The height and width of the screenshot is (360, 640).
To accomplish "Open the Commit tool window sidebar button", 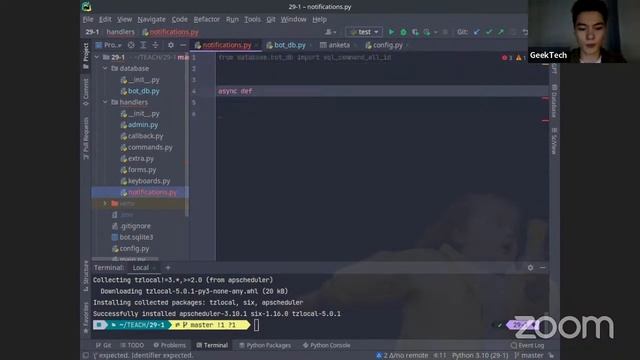I will pyautogui.click(x=86, y=92).
